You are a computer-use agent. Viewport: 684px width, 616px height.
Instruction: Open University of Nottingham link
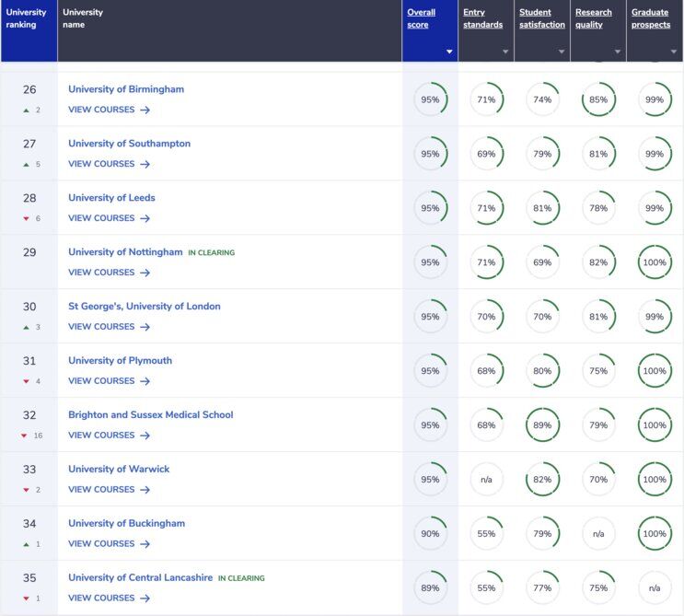coord(125,252)
